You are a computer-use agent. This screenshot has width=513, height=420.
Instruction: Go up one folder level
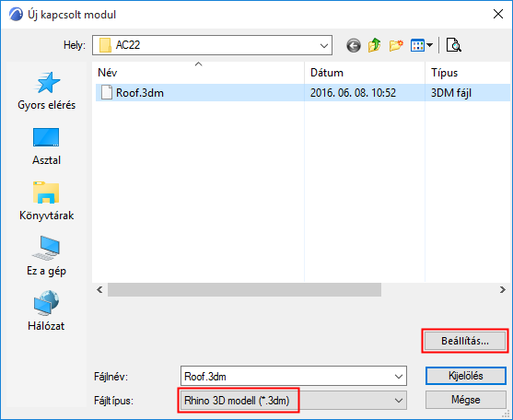click(374, 45)
